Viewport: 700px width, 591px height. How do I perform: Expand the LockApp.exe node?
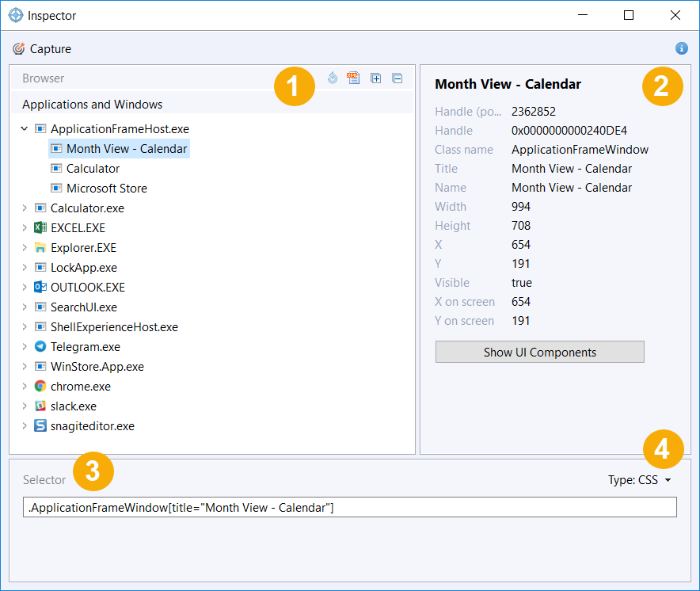[x=25, y=267]
